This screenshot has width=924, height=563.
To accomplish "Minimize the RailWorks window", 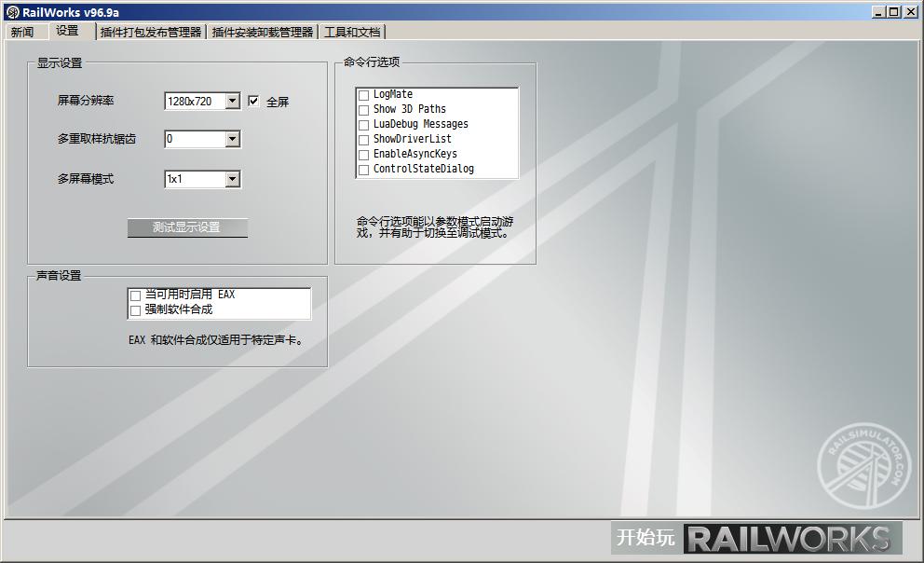I will click(x=878, y=12).
